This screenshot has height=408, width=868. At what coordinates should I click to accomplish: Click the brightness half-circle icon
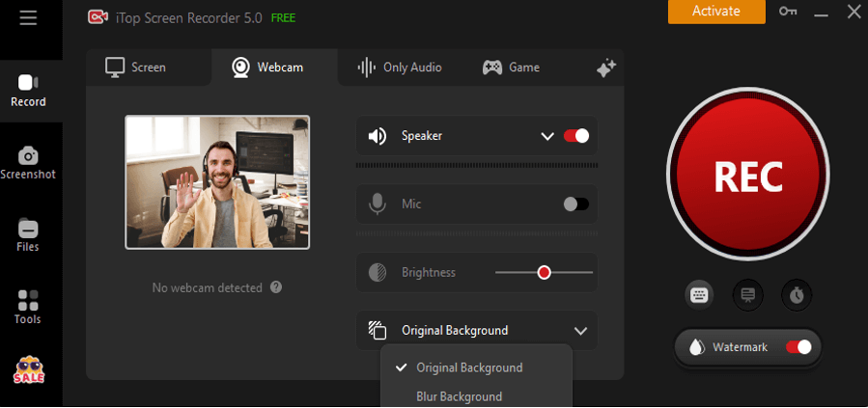pyautogui.click(x=377, y=273)
